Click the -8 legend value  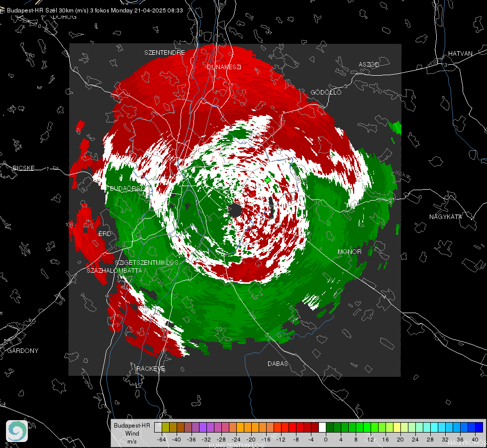(x=296, y=440)
